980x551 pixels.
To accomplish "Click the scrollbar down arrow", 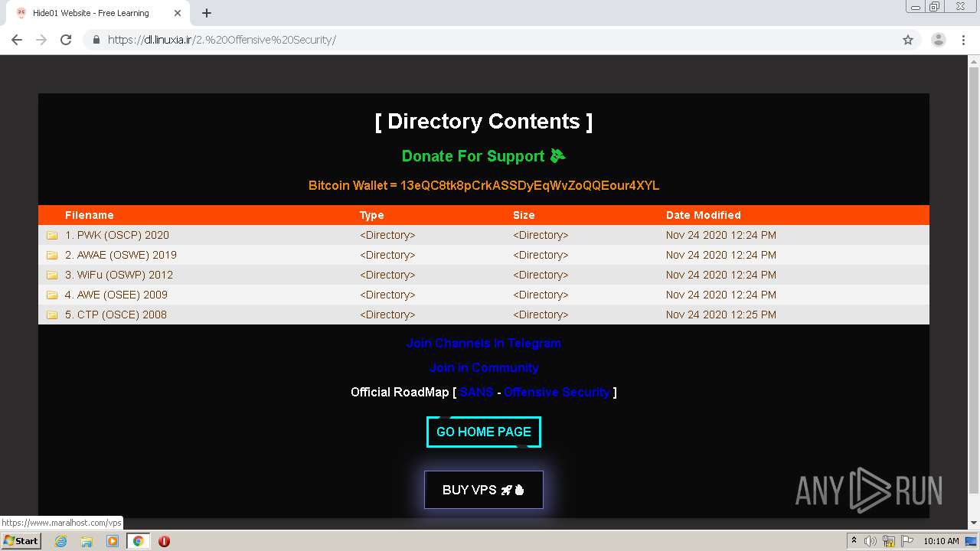I will tap(974, 523).
